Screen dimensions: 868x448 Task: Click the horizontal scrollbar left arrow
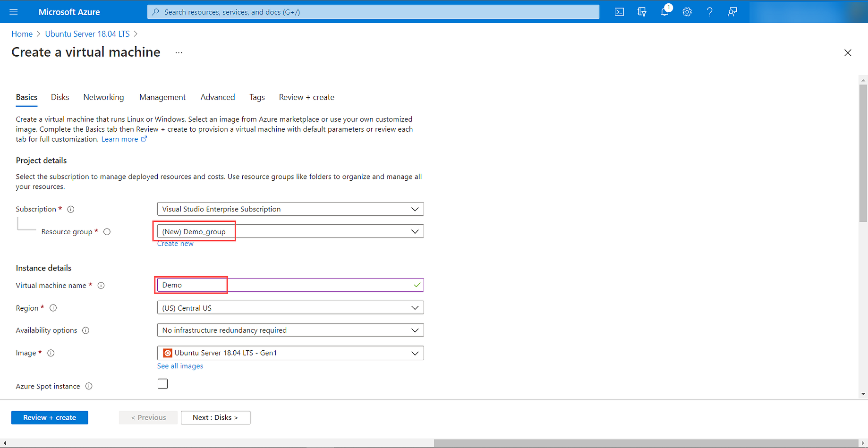(x=4, y=443)
